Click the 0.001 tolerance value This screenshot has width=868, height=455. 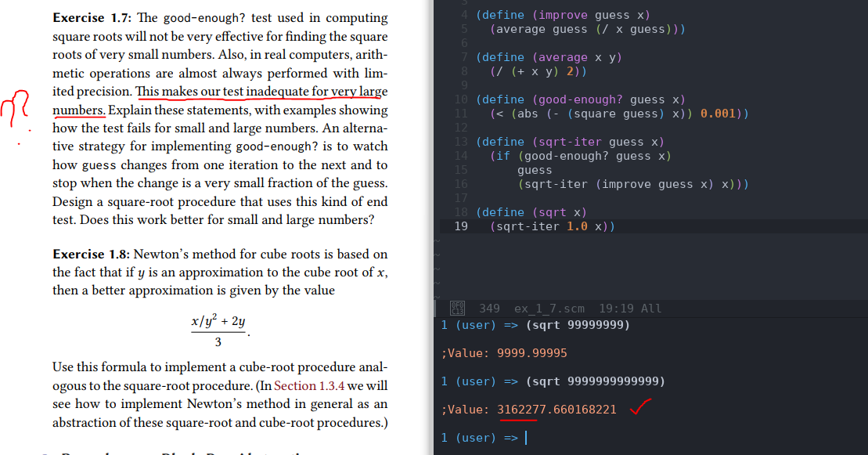718,114
